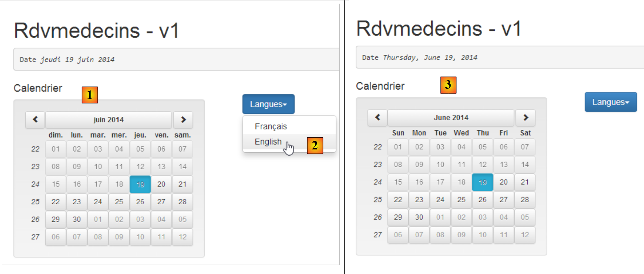Go to previous month in English calendar
This screenshot has height=274, width=644.
[378, 118]
